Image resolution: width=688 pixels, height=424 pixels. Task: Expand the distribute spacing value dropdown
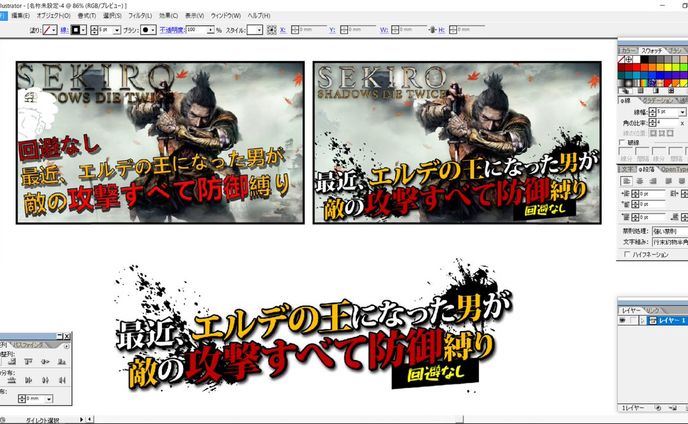pos(49,399)
